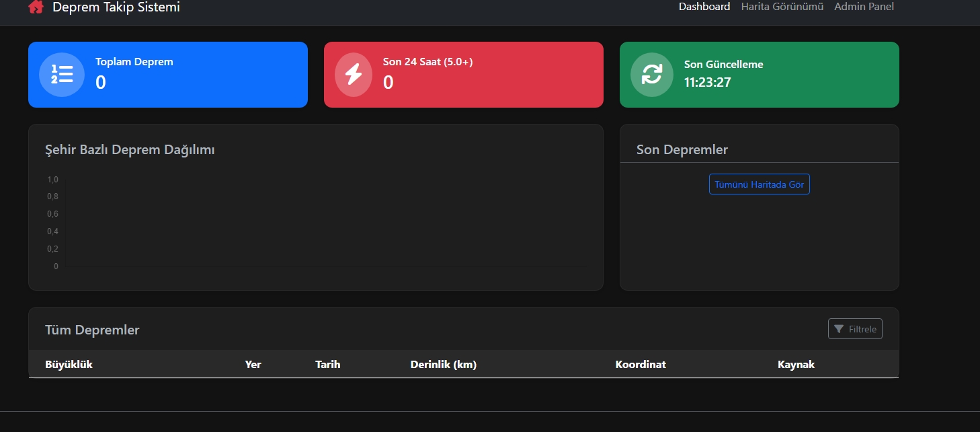Click the 0,4 axis label on chart

coord(53,231)
